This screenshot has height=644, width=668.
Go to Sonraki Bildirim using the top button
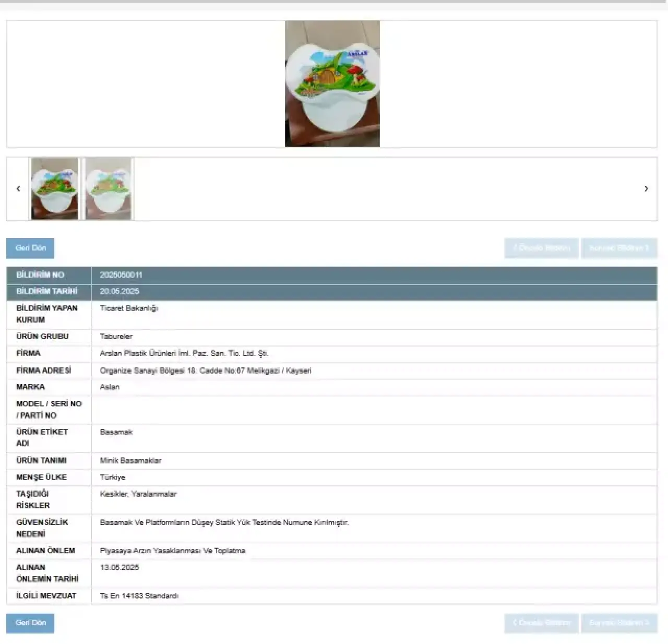[619, 248]
